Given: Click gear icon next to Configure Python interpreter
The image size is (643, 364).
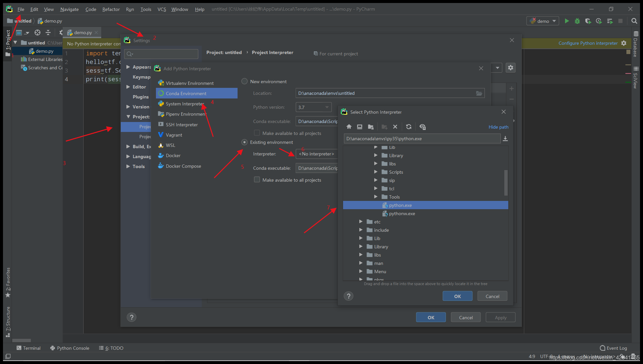Looking at the screenshot, I should point(624,43).
